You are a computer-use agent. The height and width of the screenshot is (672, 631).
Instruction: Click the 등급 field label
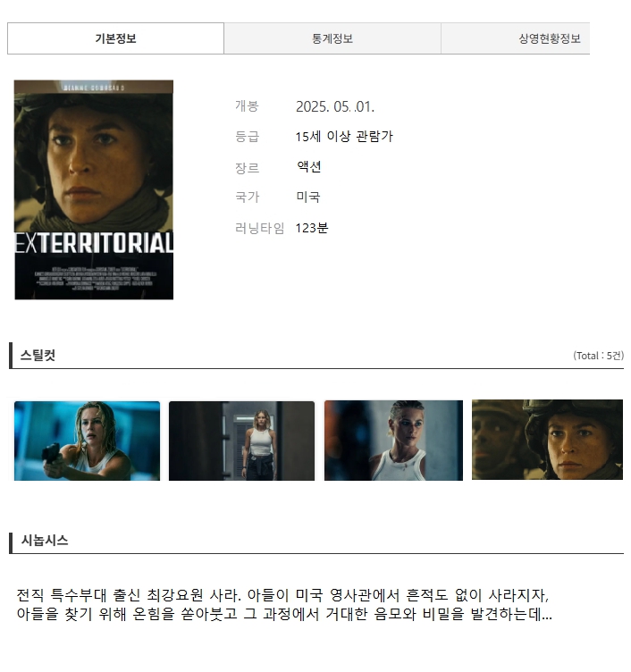[247, 137]
